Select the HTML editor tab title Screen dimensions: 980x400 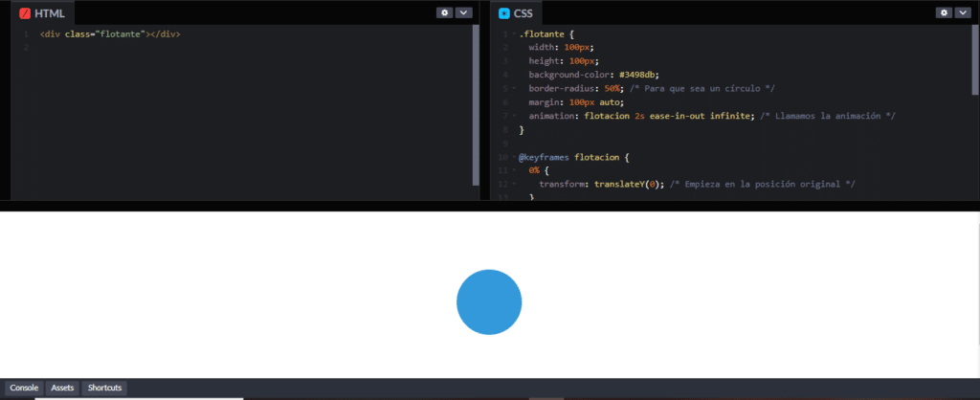pyautogui.click(x=49, y=13)
